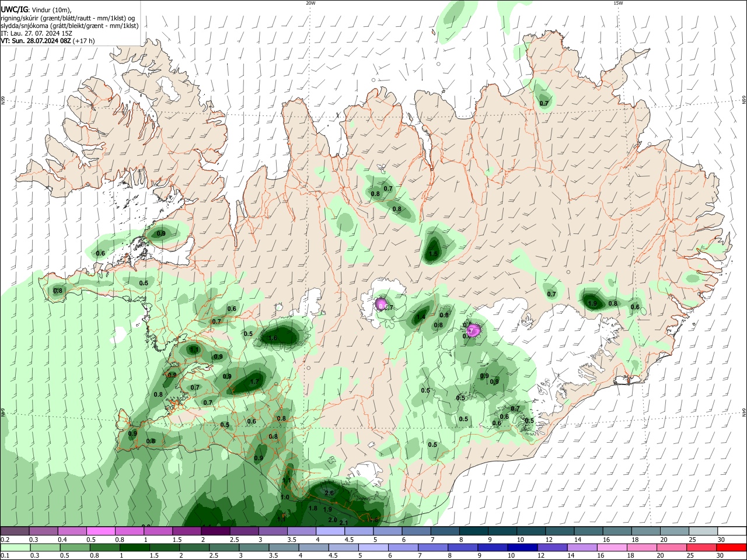The image size is (747, 560).
Task: Click the pink 18 swatch in the lower rain scale
Action: tap(643, 547)
